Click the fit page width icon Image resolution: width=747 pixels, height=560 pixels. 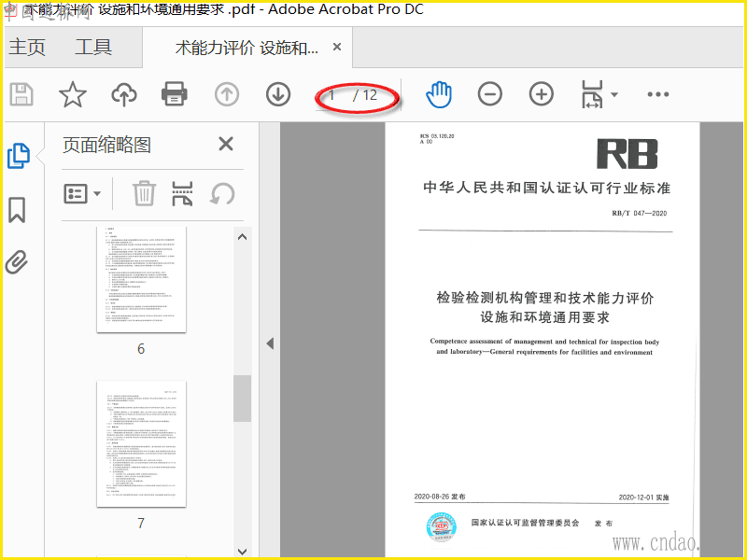[x=592, y=94]
